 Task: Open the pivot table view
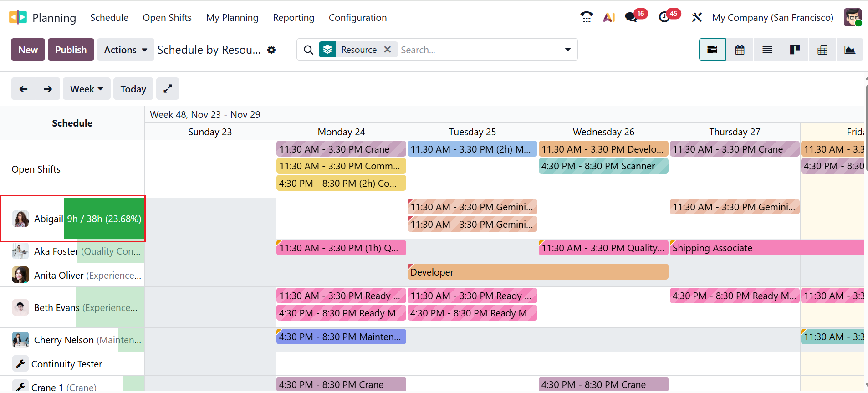(822, 50)
